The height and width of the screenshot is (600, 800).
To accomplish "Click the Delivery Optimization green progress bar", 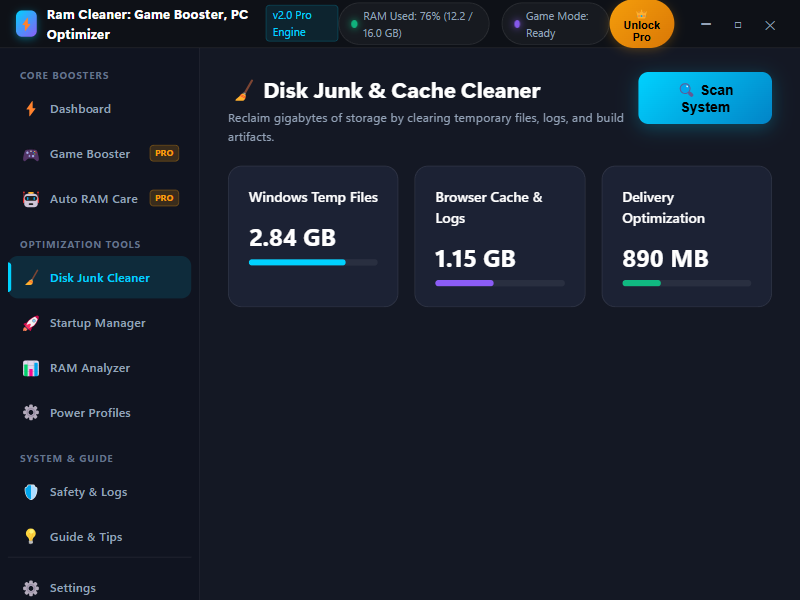I will pos(686,283).
